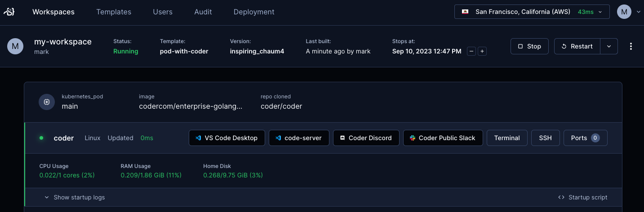
Task: Open Coder Public Slack
Action: coord(443,138)
